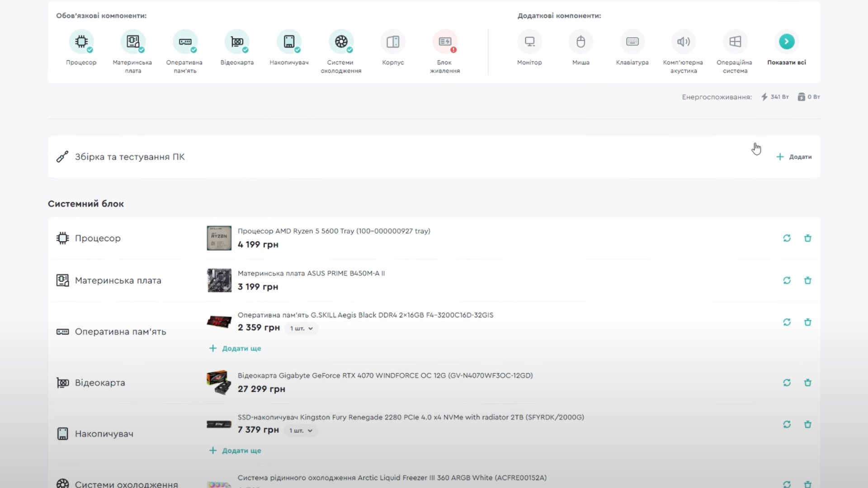Click Додати ще under Накопичувач
The width and height of the screenshot is (868, 488).
pyautogui.click(x=235, y=450)
